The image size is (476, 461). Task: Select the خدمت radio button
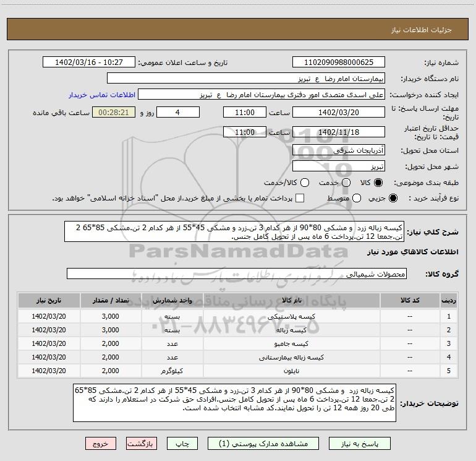[x=346, y=183]
